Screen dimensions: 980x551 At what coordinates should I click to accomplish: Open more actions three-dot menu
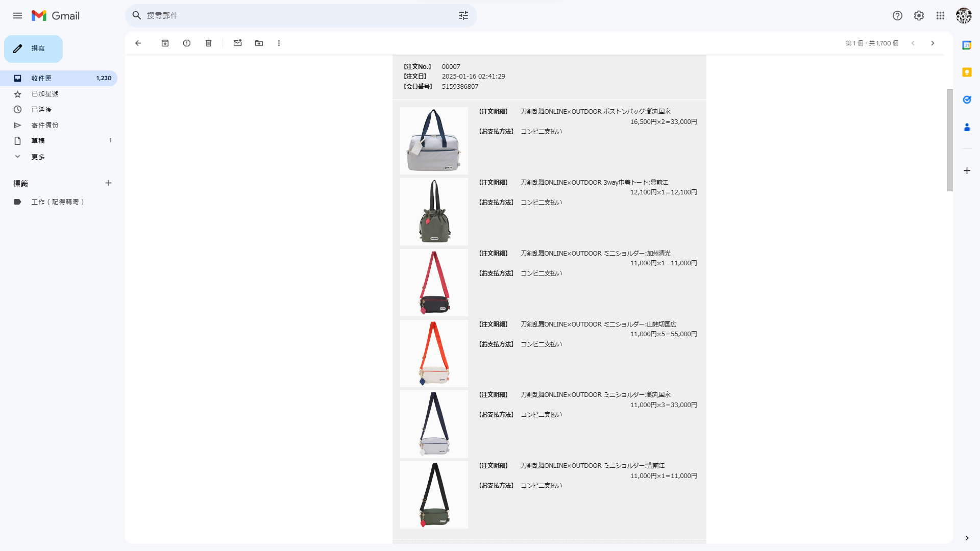279,43
